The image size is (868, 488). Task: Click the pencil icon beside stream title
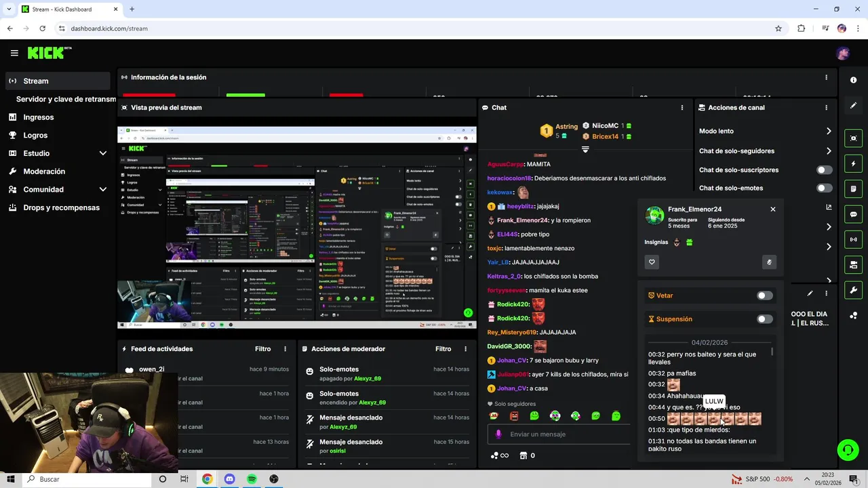(810, 293)
